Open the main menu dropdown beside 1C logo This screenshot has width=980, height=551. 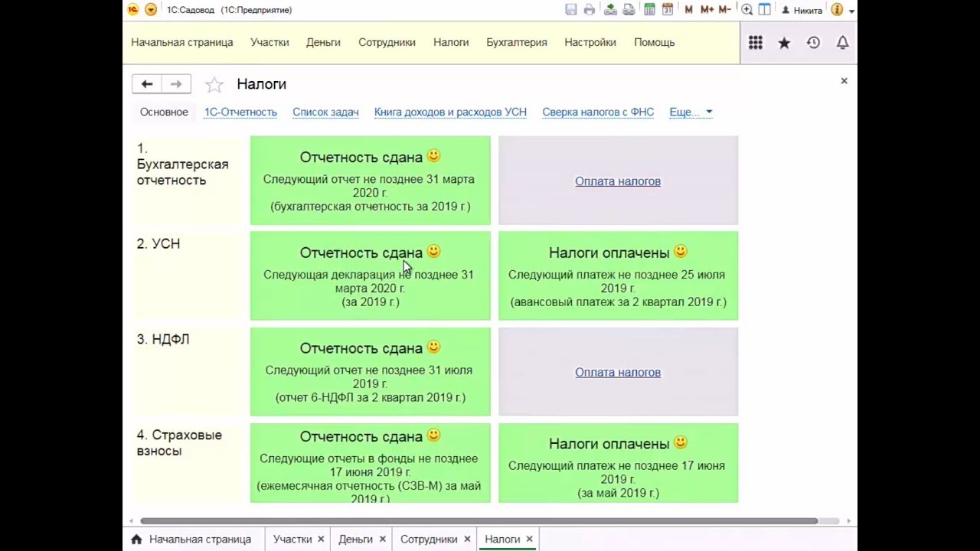coord(151,10)
